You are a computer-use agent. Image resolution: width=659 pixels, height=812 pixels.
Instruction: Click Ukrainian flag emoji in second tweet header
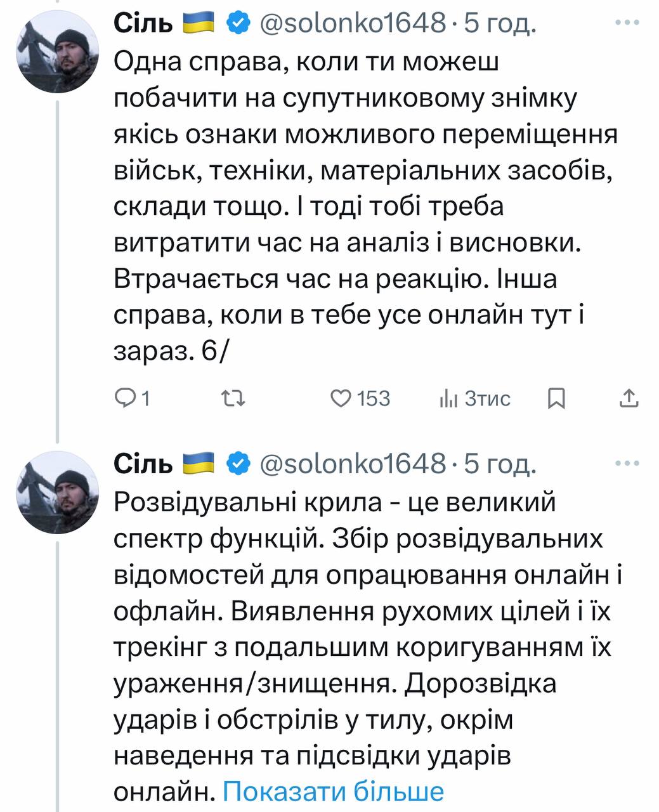(199, 464)
